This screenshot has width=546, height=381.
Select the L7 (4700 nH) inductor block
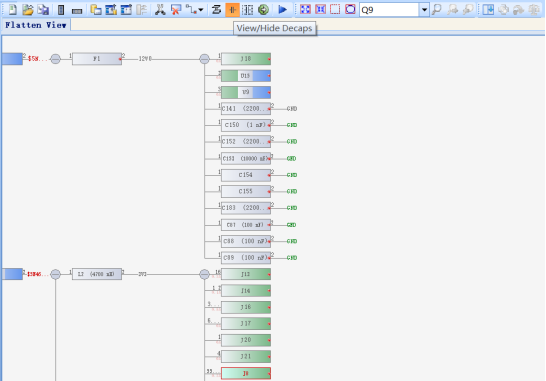tap(97, 274)
